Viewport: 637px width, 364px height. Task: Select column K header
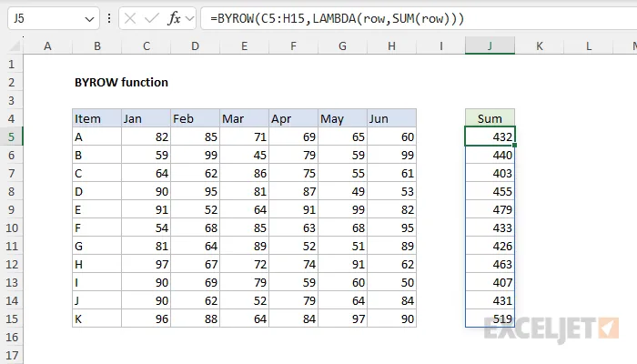pyautogui.click(x=540, y=45)
